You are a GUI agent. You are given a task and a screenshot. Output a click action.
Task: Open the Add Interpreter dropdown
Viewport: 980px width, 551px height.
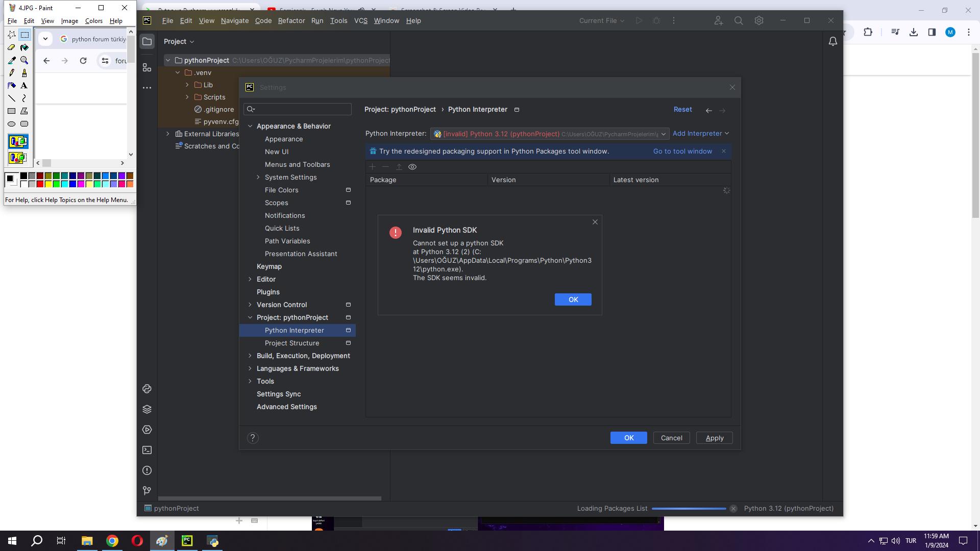click(x=700, y=134)
